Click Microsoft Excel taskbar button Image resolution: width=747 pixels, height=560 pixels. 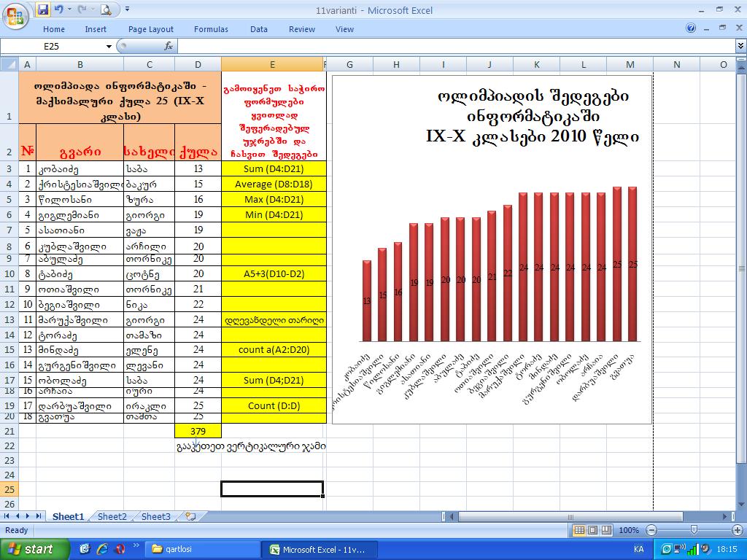tap(320, 549)
